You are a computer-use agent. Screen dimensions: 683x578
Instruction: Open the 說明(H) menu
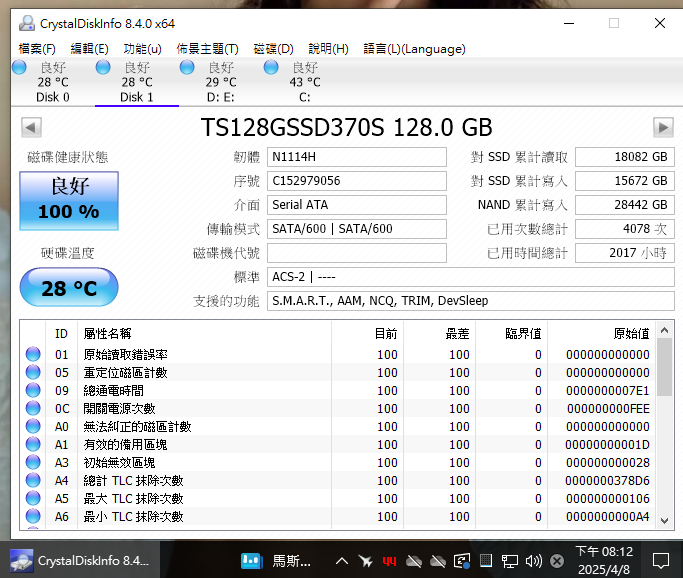(x=328, y=49)
